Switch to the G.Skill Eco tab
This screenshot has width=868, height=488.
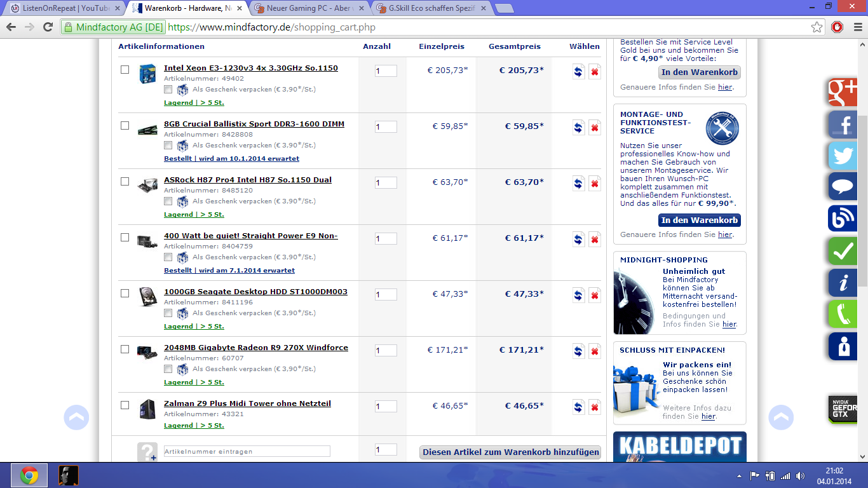(x=430, y=8)
